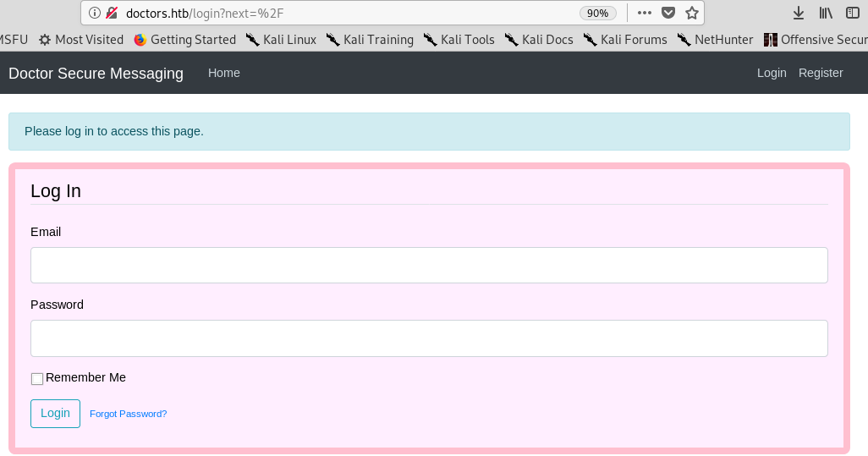Viewport: 868px width, 456px height.
Task: Open Login in the navbar
Action: 772,73
